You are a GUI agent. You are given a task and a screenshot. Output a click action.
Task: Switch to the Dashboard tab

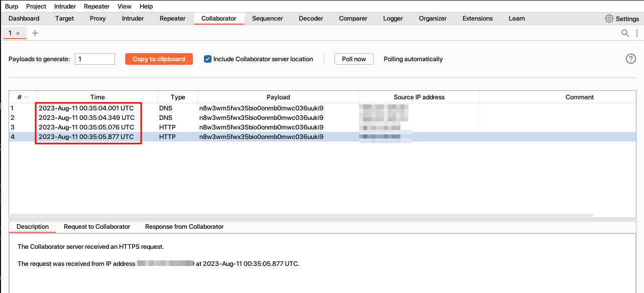tap(24, 19)
